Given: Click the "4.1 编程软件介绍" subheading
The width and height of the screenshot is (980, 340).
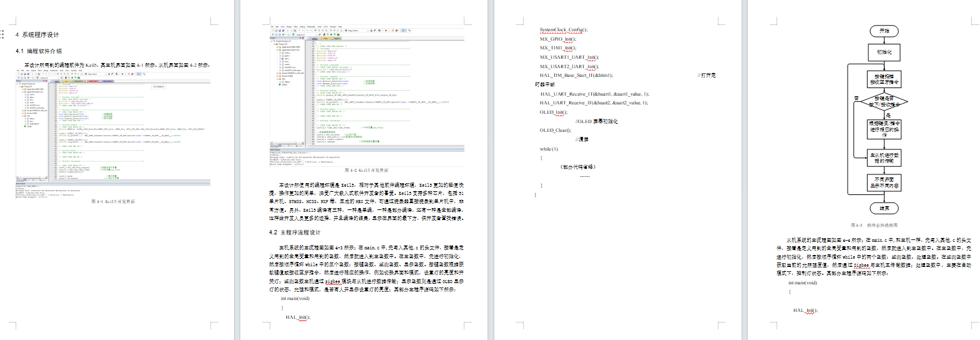Looking at the screenshot, I should pos(39,51).
